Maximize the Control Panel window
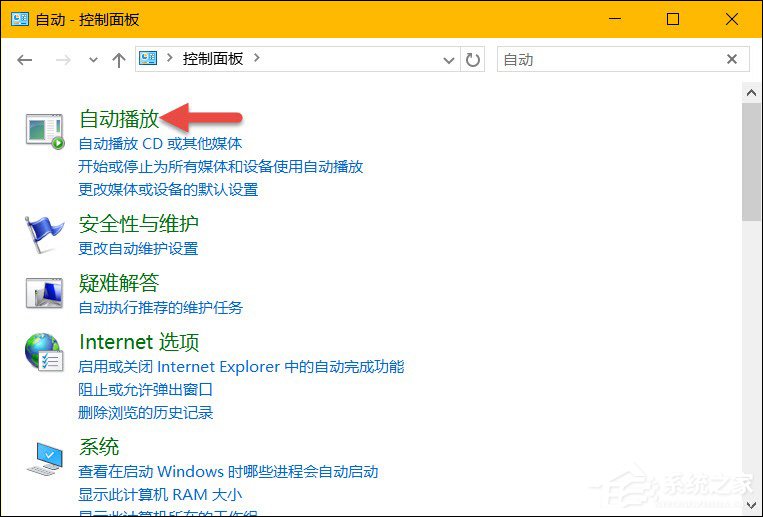Viewport: 763px width, 517px height. [x=673, y=19]
